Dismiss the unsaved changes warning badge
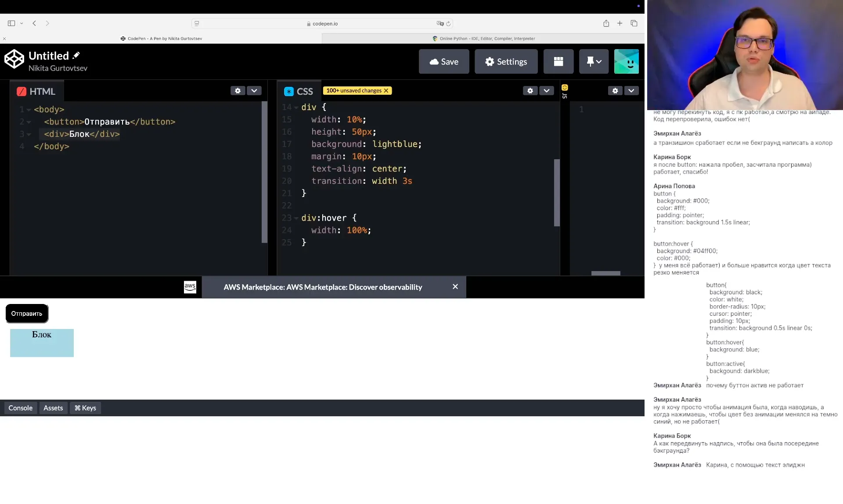This screenshot has width=843, height=504. click(x=386, y=91)
